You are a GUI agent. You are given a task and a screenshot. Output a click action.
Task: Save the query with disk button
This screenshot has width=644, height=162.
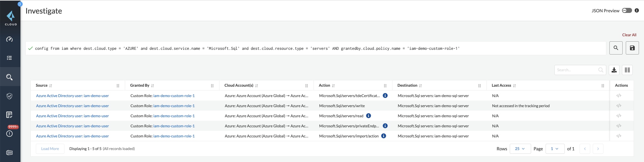(632, 48)
